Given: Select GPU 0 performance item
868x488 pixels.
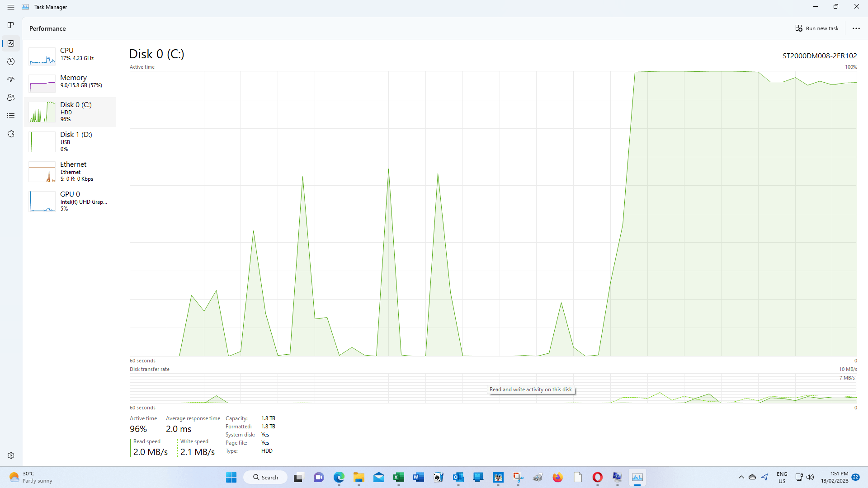Looking at the screenshot, I should point(70,201).
